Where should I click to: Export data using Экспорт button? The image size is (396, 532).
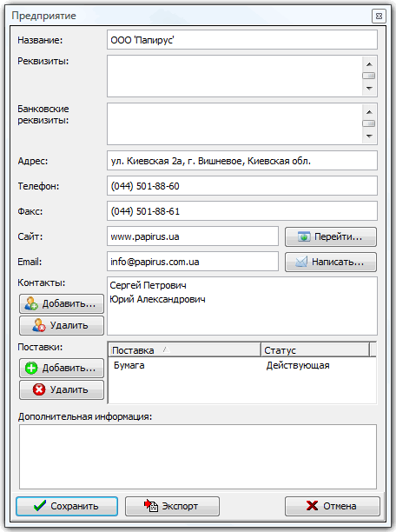pos(172,506)
